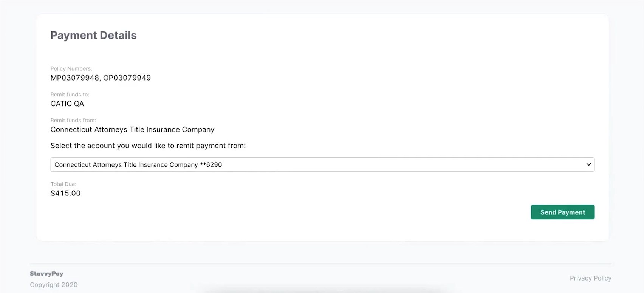
Task: Click the StavvyPay footer logo
Action: point(46,274)
